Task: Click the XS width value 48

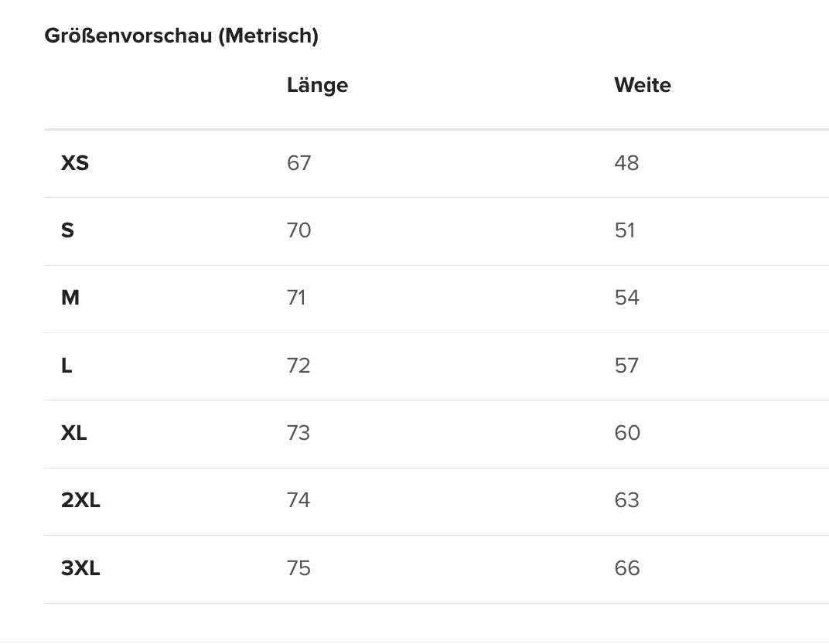Action: point(626,163)
